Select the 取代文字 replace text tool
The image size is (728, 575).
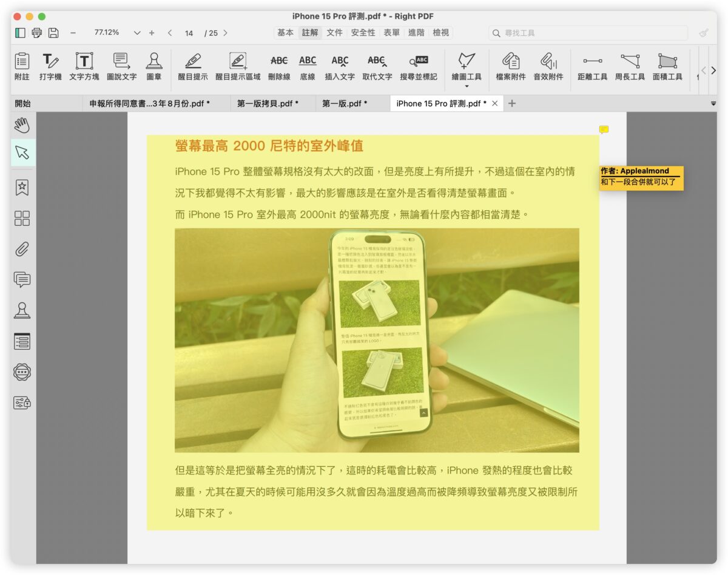click(377, 66)
